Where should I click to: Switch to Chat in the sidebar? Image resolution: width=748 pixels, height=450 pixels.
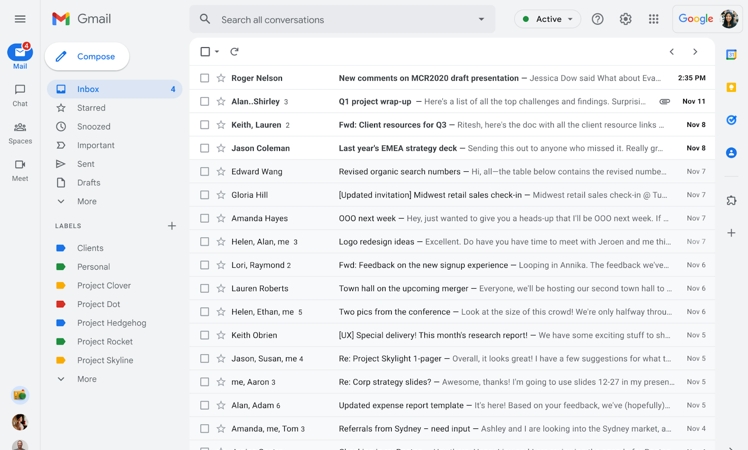pos(20,95)
